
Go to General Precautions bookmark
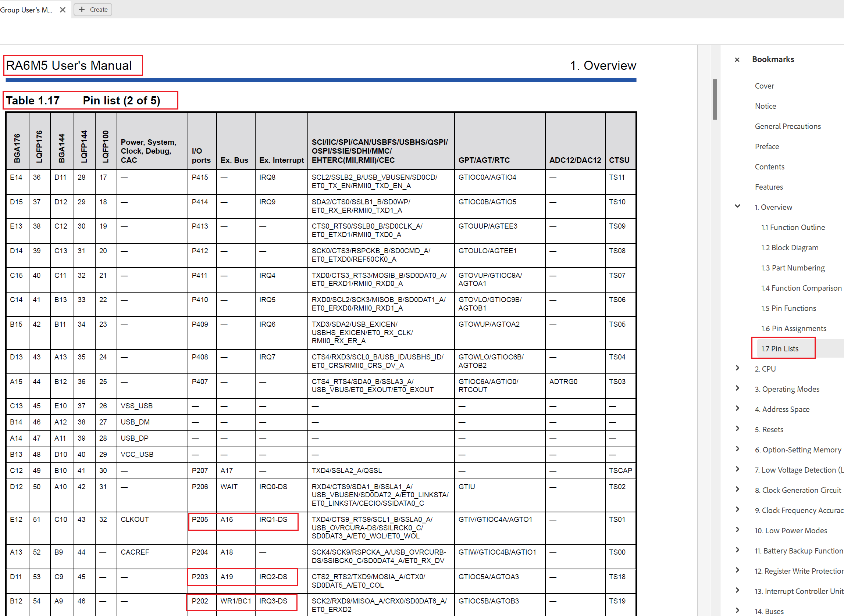[x=788, y=126]
